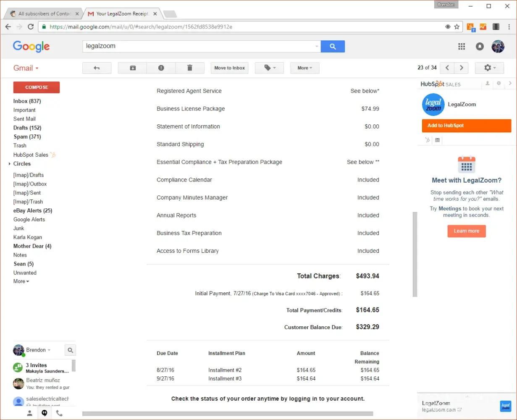Open the Google apps grid
Viewport: 517px width, 420px height.
[x=462, y=47]
